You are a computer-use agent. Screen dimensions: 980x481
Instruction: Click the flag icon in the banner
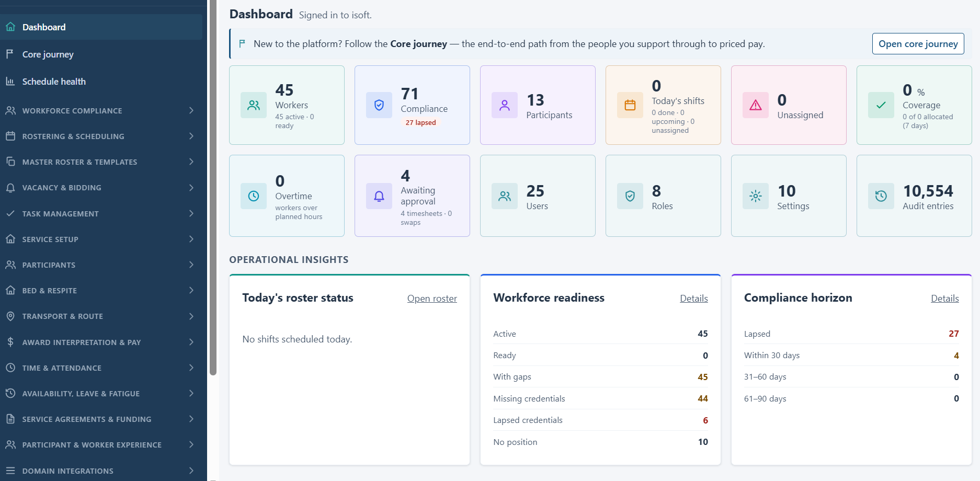pyautogui.click(x=242, y=43)
